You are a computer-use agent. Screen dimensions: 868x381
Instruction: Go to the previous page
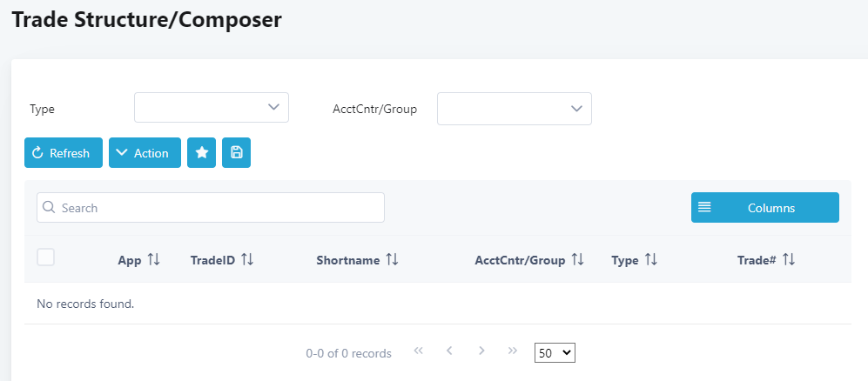449,351
